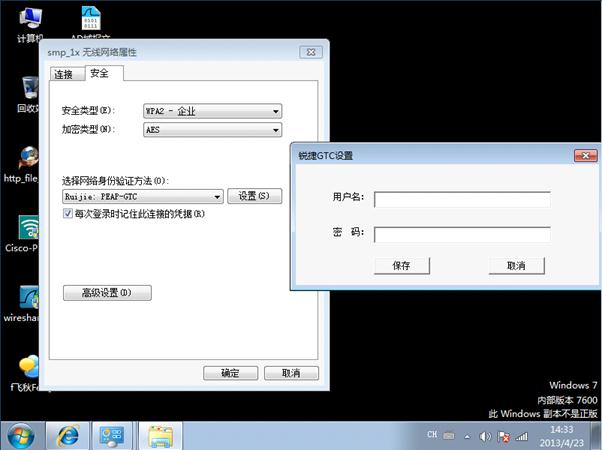Click 确定 in wireless properties dialog

coord(230,373)
